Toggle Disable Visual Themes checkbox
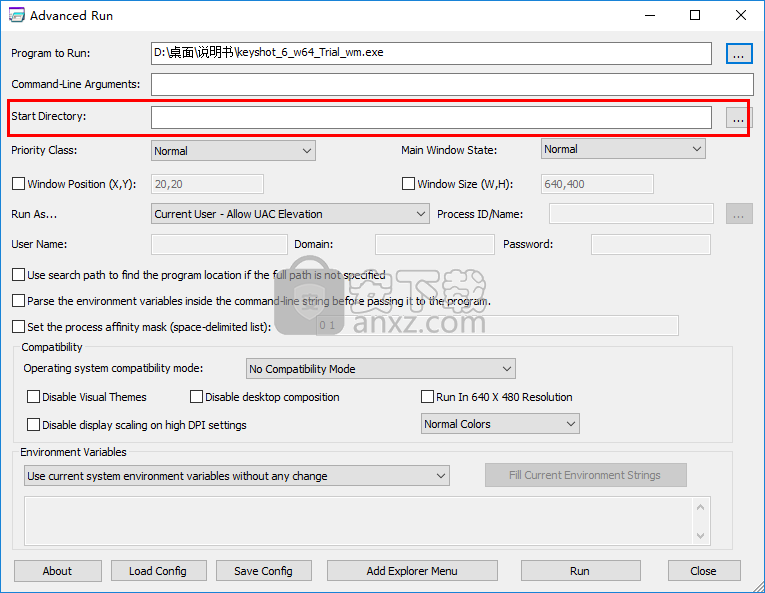765x593 pixels. pyautogui.click(x=34, y=397)
